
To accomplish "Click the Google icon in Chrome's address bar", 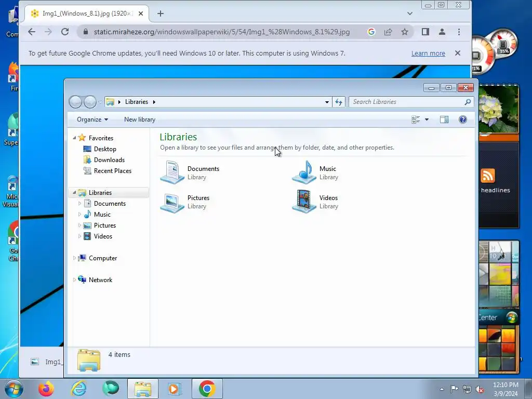I will 371,32.
